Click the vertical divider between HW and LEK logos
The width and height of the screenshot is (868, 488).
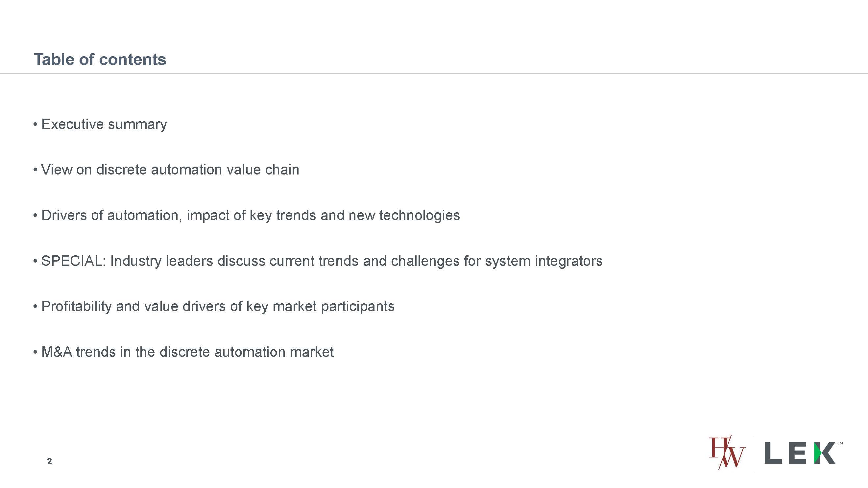753,455
